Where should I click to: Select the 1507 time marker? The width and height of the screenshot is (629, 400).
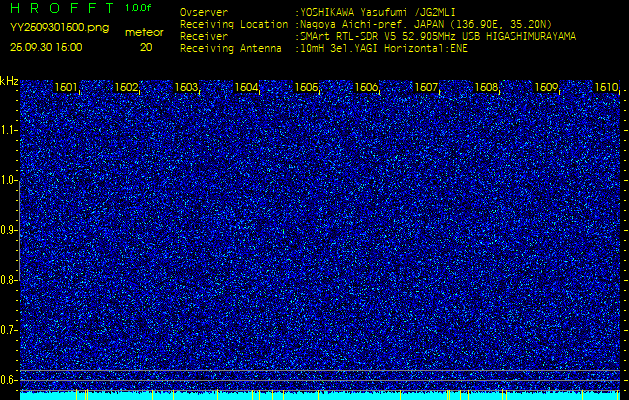click(426, 87)
